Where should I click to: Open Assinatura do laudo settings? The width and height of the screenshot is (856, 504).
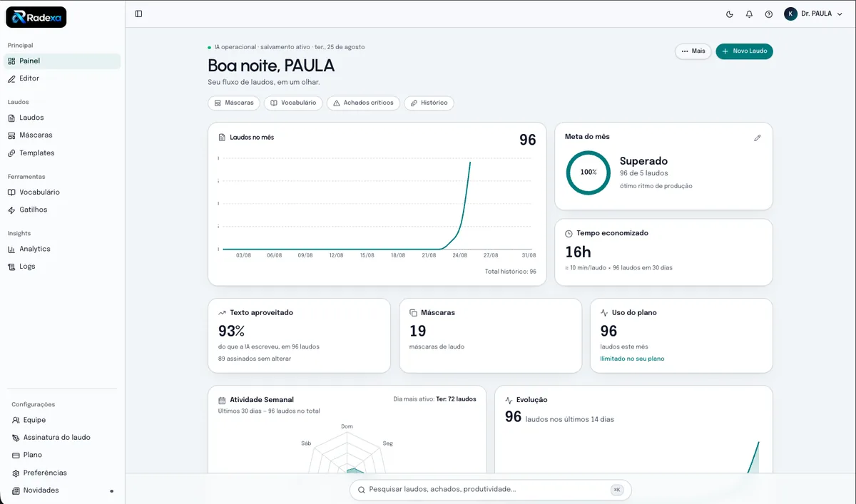(62, 438)
